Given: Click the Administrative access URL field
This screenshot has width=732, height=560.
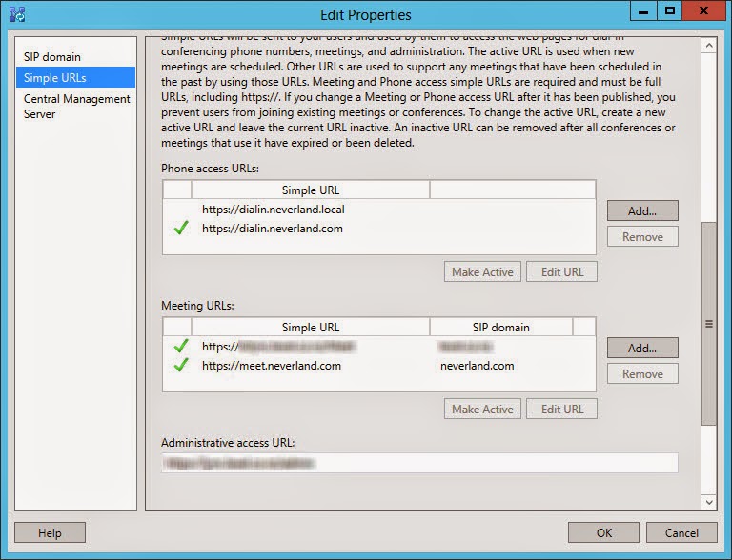Looking at the screenshot, I should tap(419, 463).
